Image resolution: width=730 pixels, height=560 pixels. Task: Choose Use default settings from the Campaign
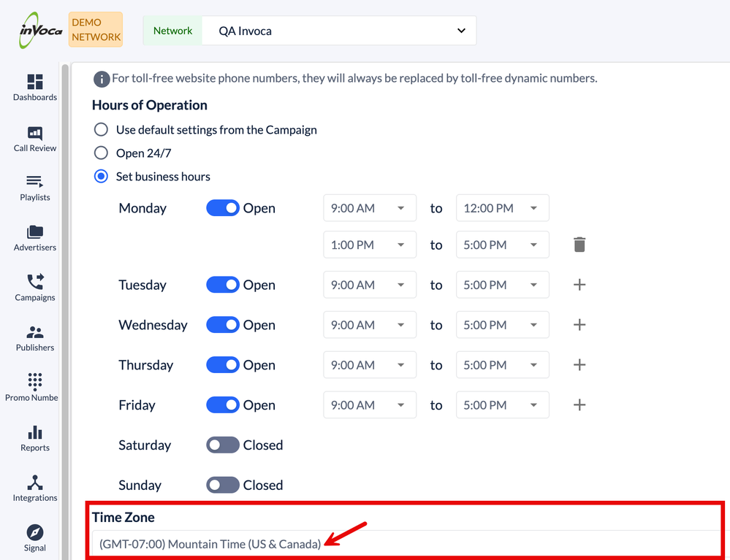point(102,130)
